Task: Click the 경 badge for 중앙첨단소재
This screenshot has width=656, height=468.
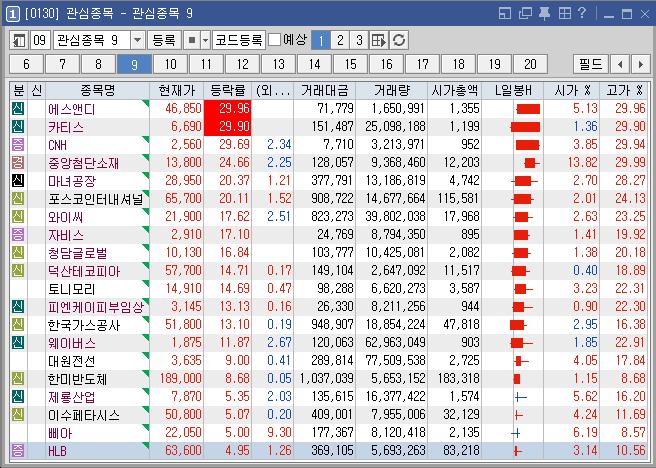Action: pos(18,163)
